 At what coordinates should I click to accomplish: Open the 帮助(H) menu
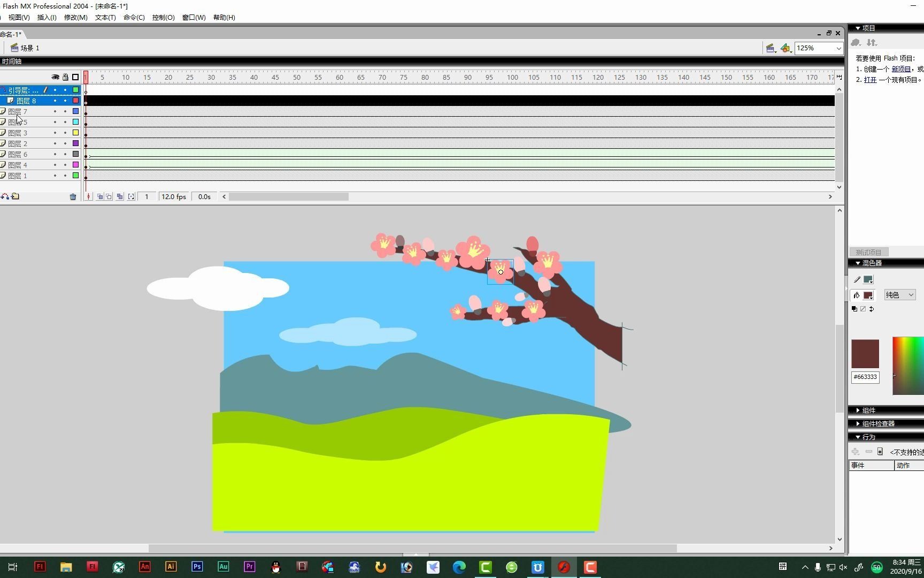224,17
